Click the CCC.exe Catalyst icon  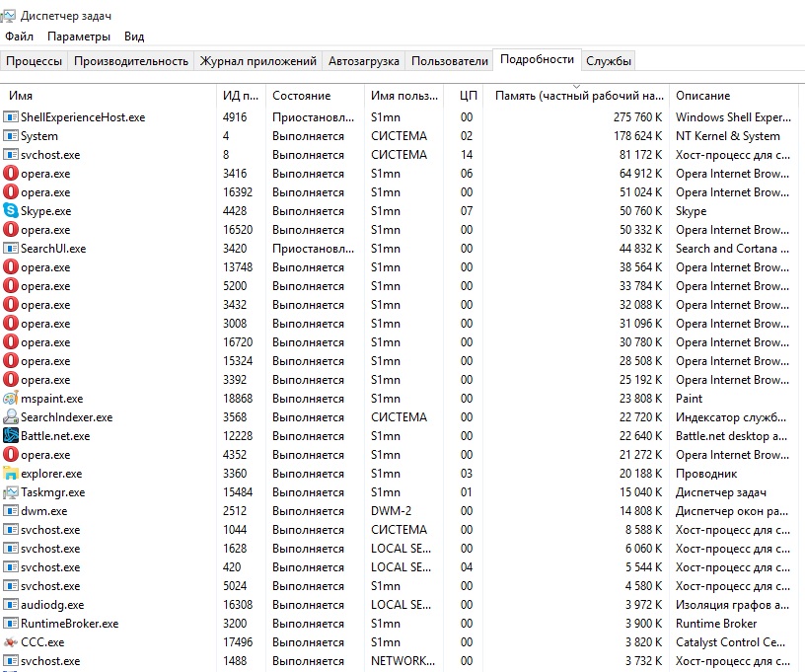(x=10, y=642)
